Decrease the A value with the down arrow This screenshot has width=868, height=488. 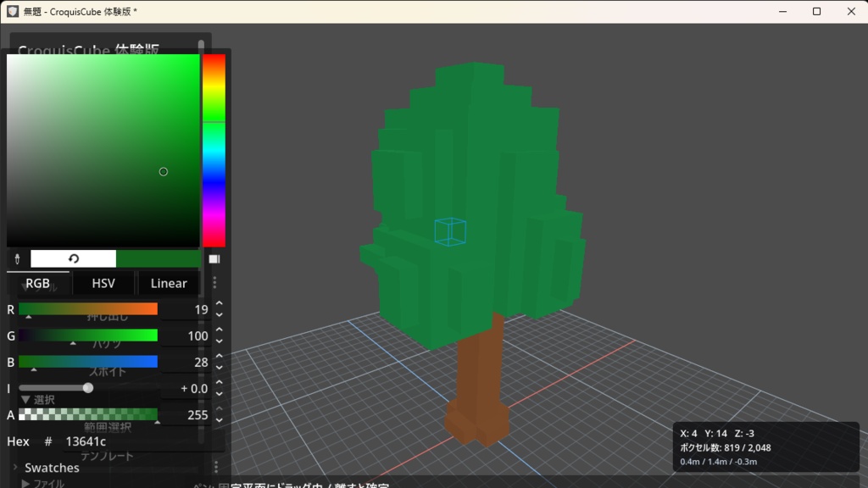220,420
